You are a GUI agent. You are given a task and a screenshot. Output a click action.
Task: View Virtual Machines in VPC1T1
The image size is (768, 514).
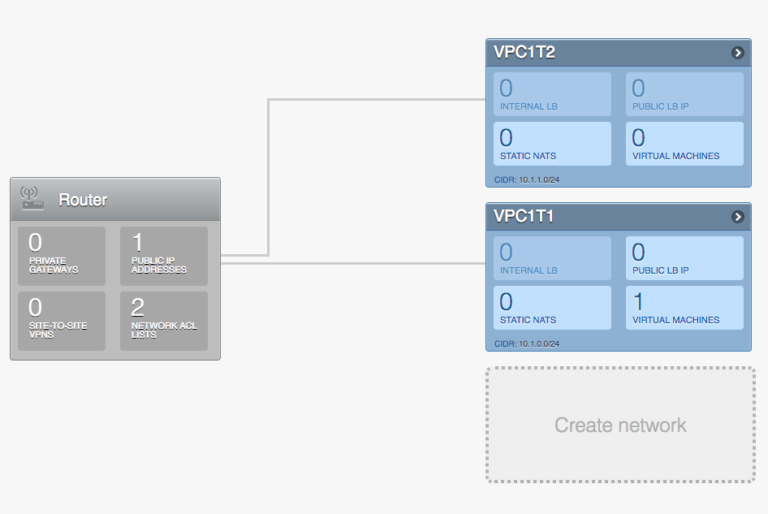pyautogui.click(x=685, y=308)
